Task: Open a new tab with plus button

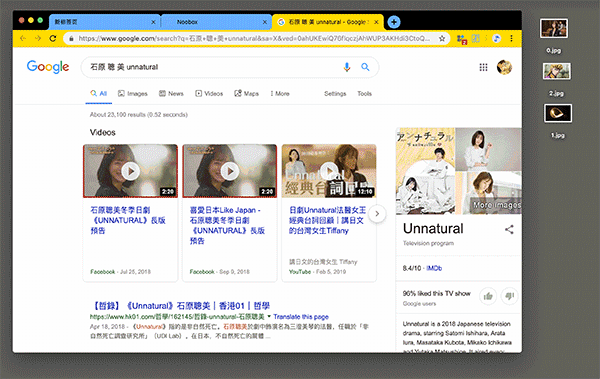Action: pyautogui.click(x=394, y=22)
